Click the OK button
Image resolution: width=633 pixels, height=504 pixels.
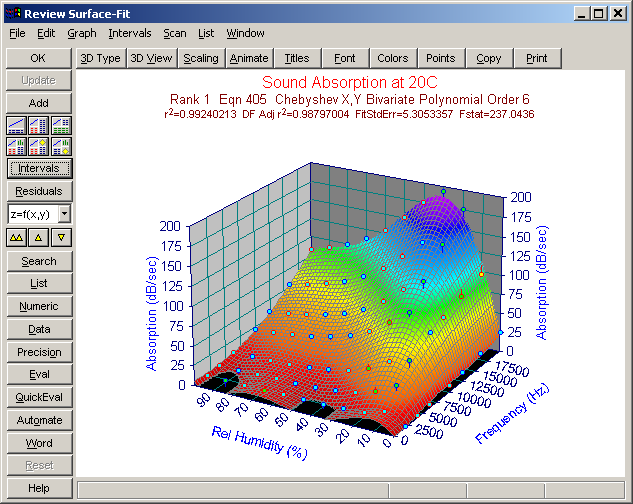coord(39,58)
